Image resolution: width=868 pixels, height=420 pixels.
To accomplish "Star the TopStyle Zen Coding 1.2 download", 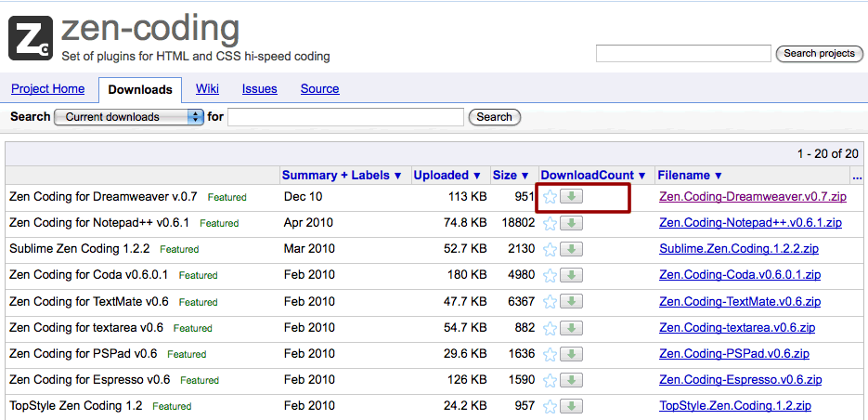I will click(550, 406).
